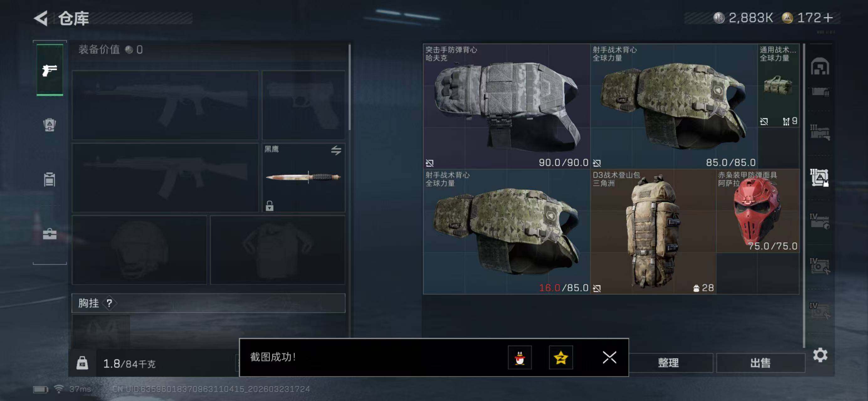The height and width of the screenshot is (401, 868).
Task: Dismiss the 截图成功 notification
Action: [609, 357]
